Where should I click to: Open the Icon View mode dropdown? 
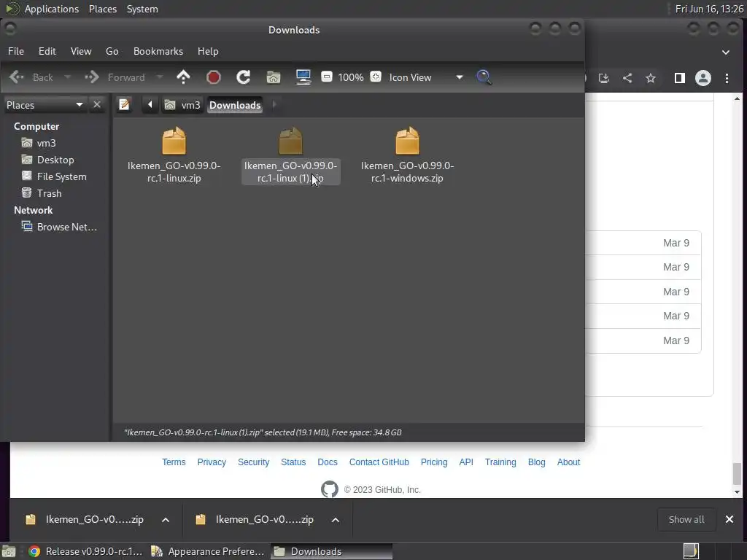(425, 77)
